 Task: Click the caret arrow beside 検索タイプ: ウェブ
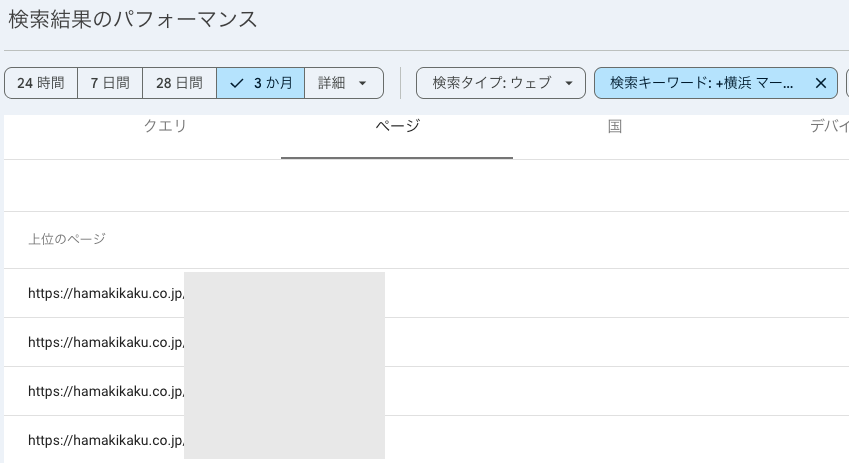pos(568,83)
